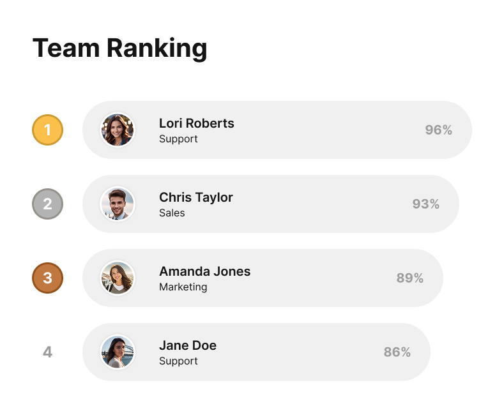Click the 96% score for Lori Roberts

[x=438, y=130]
